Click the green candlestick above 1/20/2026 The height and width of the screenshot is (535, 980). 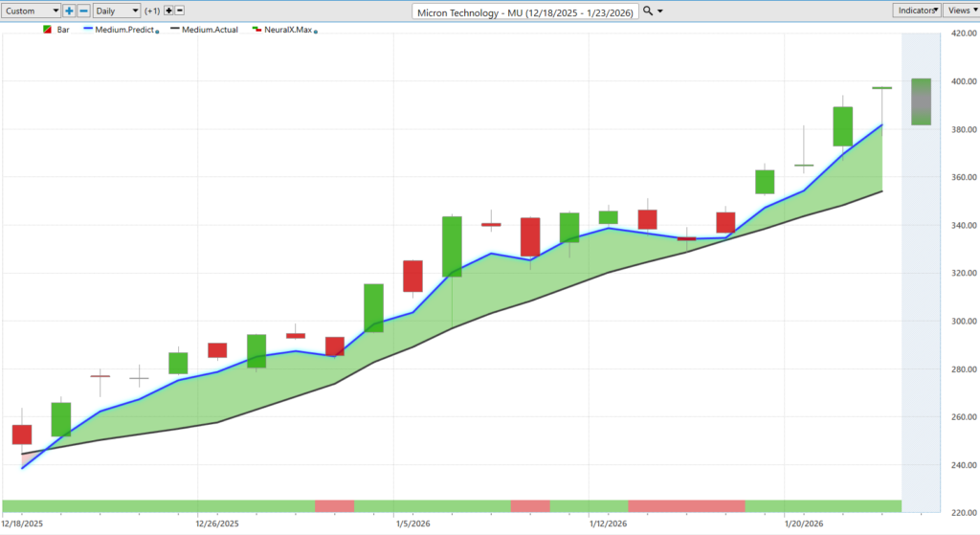804,165
